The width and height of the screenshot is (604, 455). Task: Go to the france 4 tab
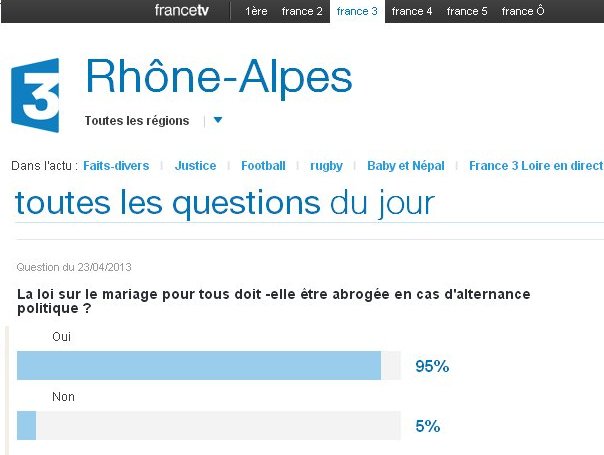point(412,11)
